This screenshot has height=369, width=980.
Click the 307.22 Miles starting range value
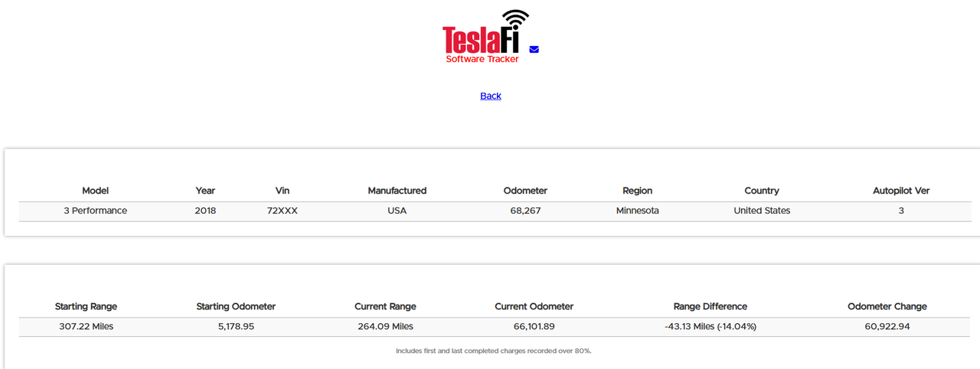pos(86,326)
